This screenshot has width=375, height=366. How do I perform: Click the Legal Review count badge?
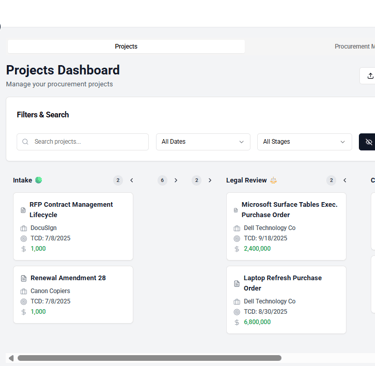[x=331, y=180]
